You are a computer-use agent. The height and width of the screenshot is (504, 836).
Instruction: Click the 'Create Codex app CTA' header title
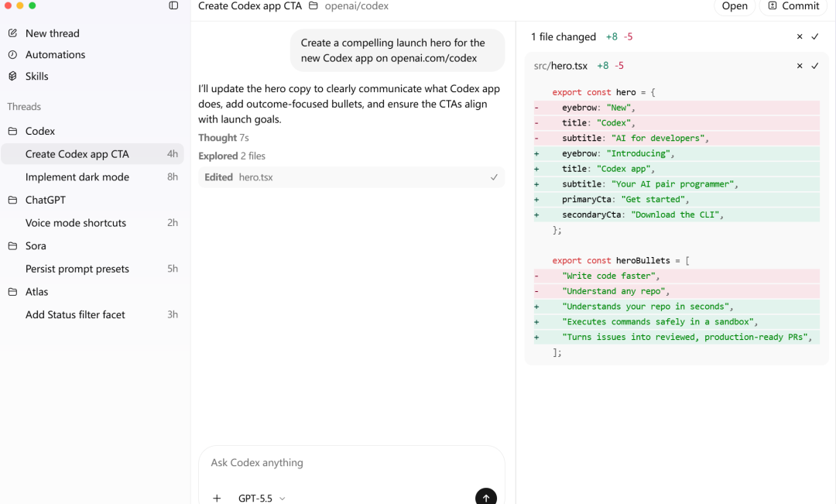(250, 6)
